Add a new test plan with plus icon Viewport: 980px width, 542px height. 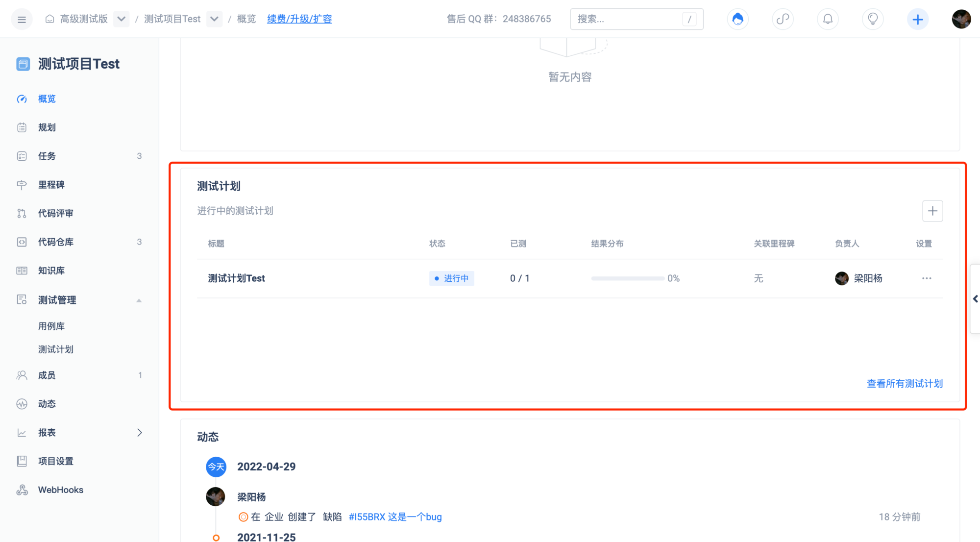click(932, 211)
